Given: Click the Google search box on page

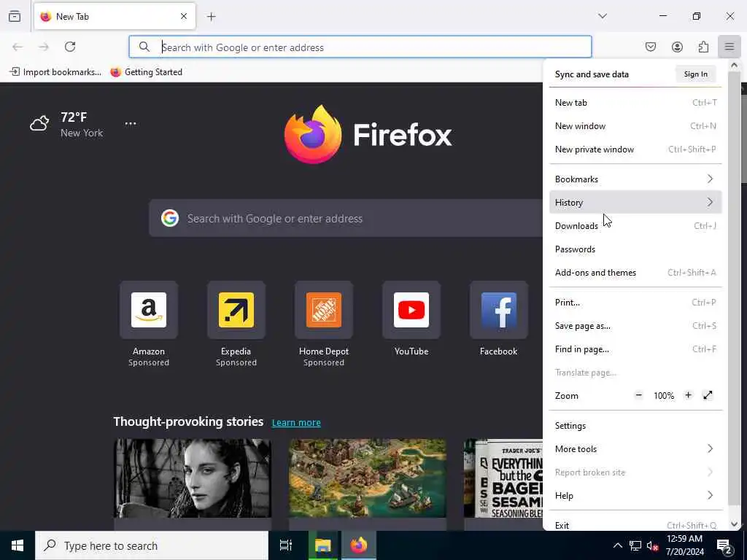Looking at the screenshot, I should click(345, 218).
